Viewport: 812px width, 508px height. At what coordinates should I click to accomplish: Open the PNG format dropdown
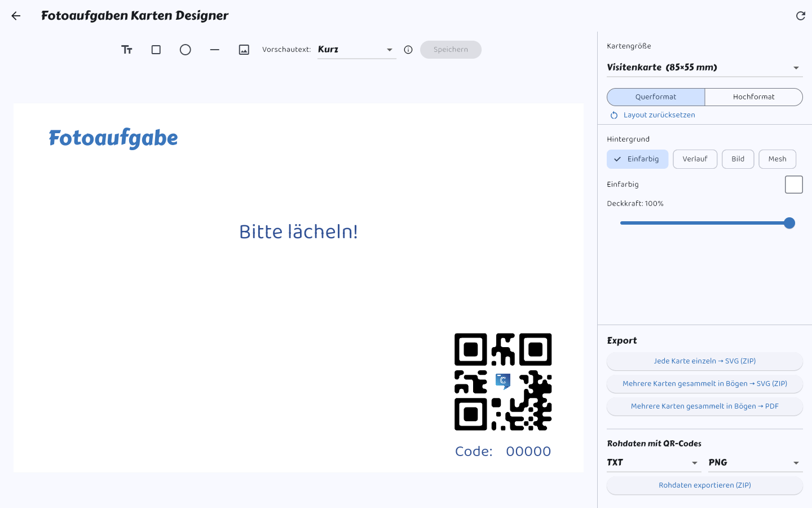click(755, 463)
